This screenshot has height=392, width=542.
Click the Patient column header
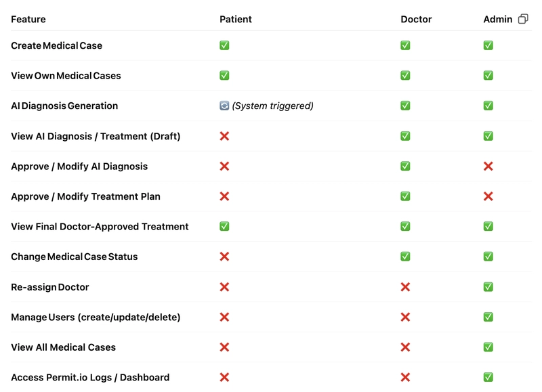[x=236, y=20]
